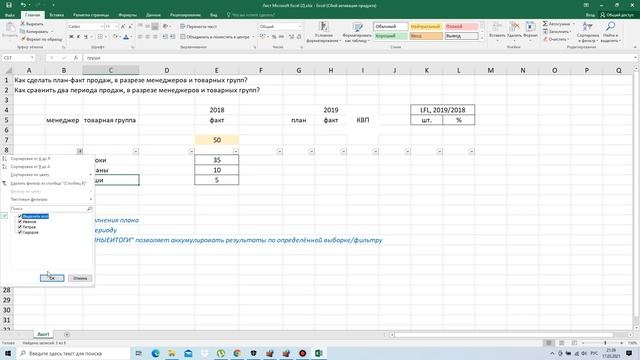Open the Файл tab

click(10, 15)
